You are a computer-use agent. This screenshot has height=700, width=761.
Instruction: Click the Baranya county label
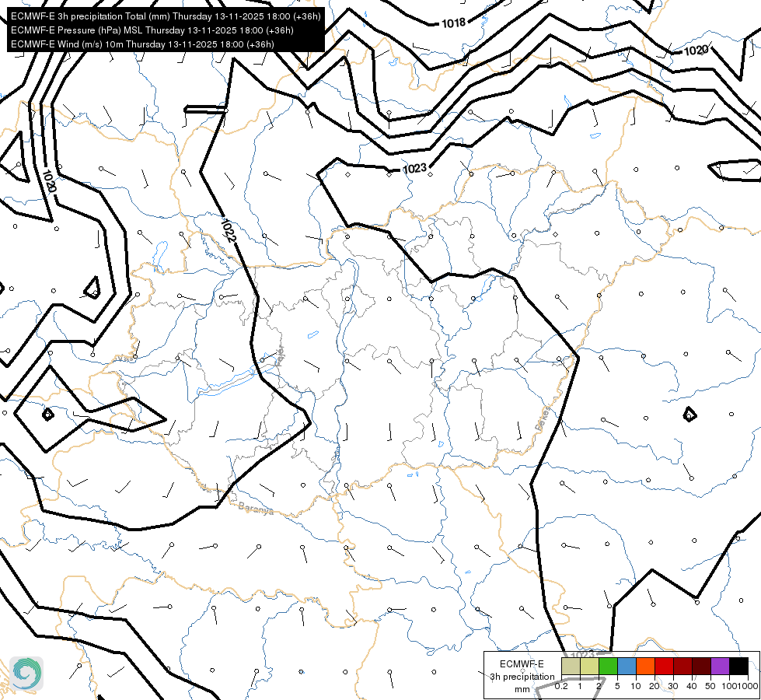tap(256, 508)
